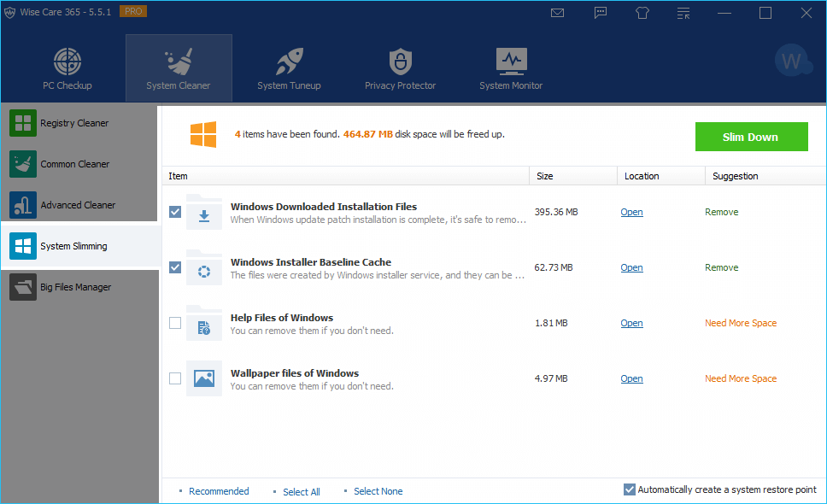The image size is (827, 504).
Task: Click the Help Files of Windows title
Action: [282, 318]
